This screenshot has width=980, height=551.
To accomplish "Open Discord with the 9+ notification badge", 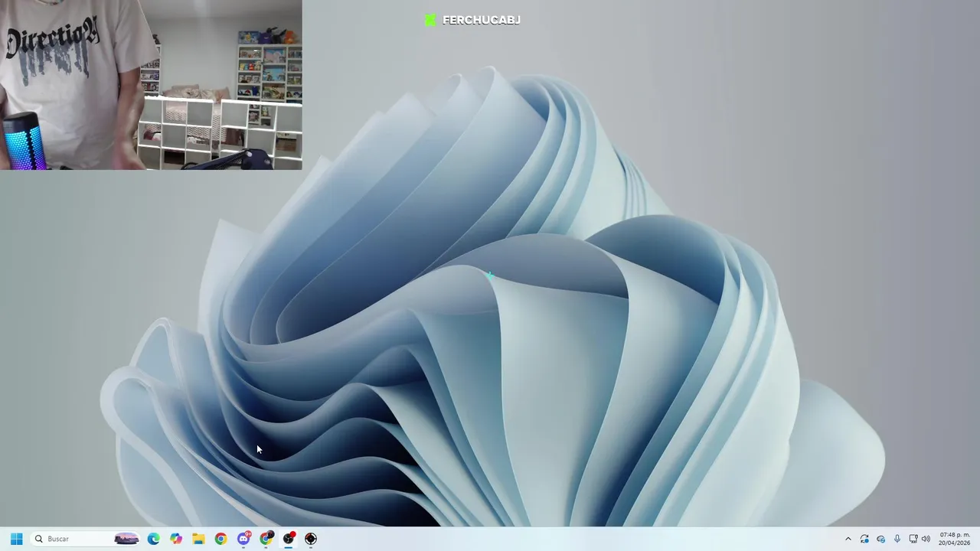I will pos(243,539).
